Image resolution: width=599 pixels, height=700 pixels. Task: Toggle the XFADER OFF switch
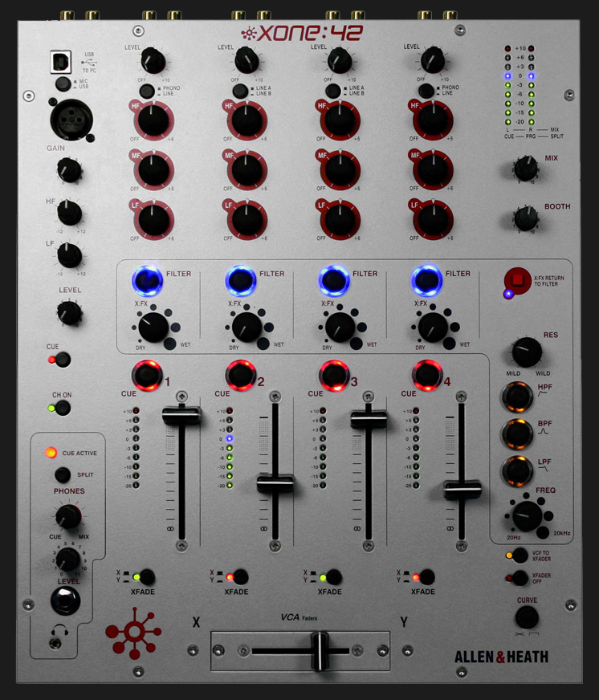tap(520, 578)
